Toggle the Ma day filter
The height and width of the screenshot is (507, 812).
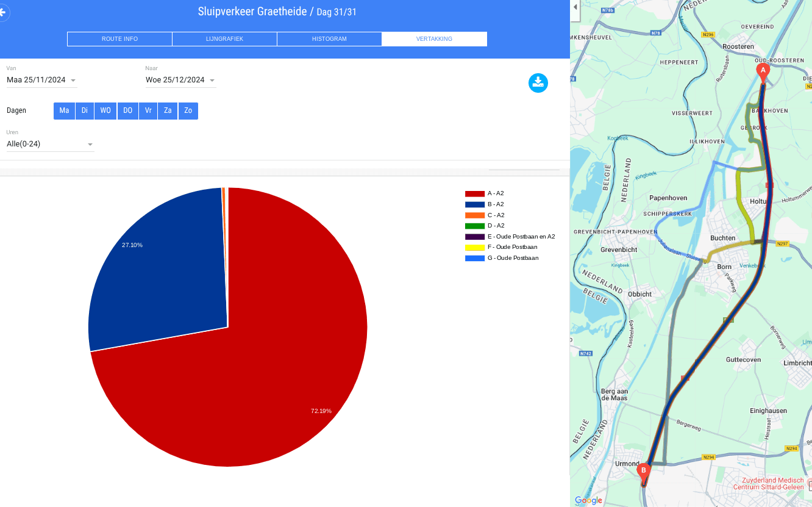pyautogui.click(x=64, y=111)
